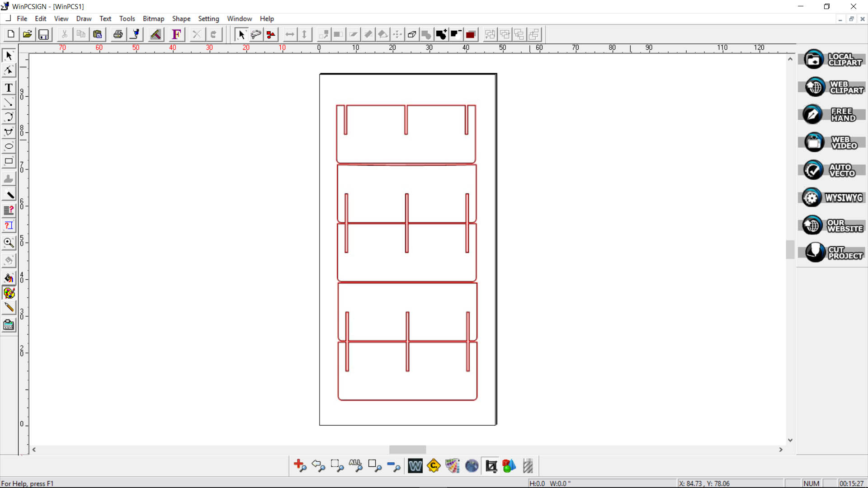Open the Tools menu
This screenshot has width=868, height=488.
(x=127, y=19)
